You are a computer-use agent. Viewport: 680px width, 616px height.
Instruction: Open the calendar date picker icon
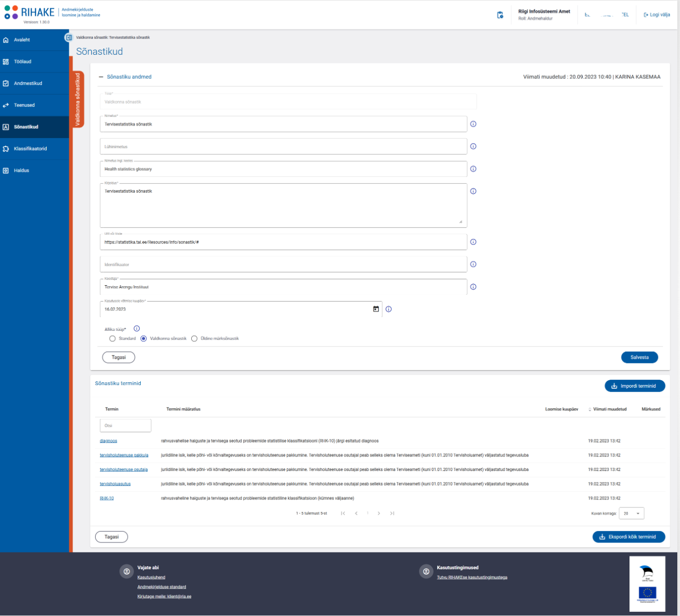376,309
